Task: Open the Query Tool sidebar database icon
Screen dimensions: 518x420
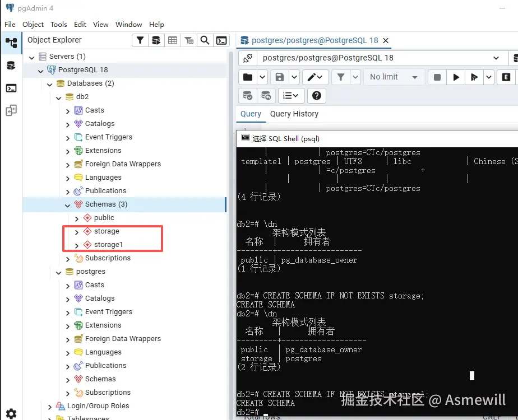Action: pyautogui.click(x=11, y=66)
